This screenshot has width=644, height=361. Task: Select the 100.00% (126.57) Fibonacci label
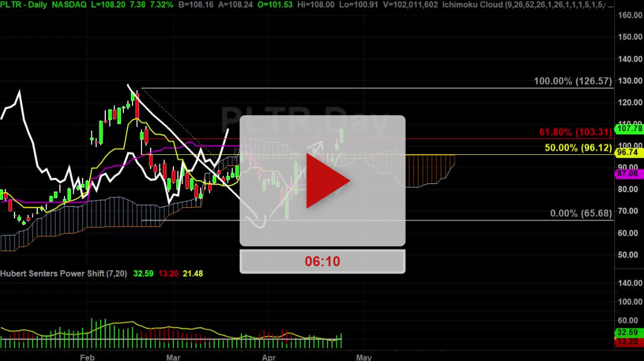click(x=573, y=81)
